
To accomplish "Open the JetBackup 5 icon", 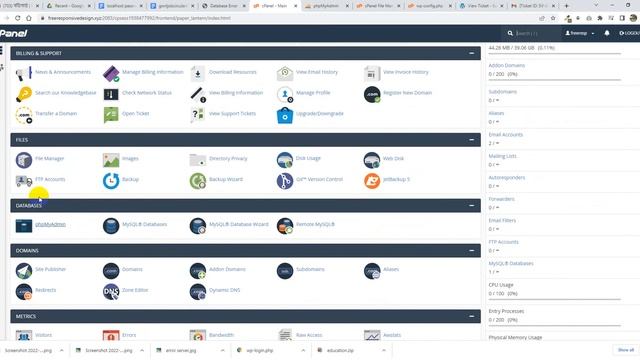I will [371, 181].
